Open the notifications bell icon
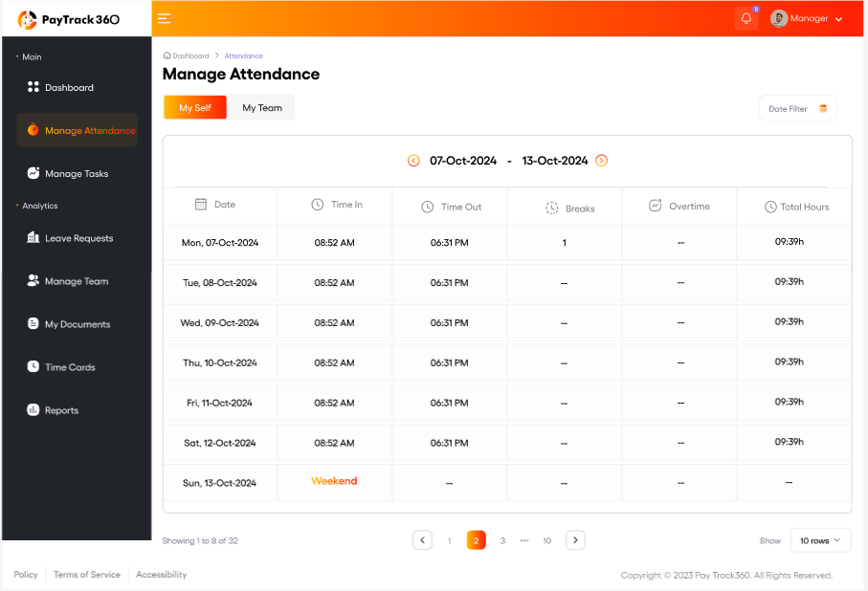The width and height of the screenshot is (868, 591). 746,18
